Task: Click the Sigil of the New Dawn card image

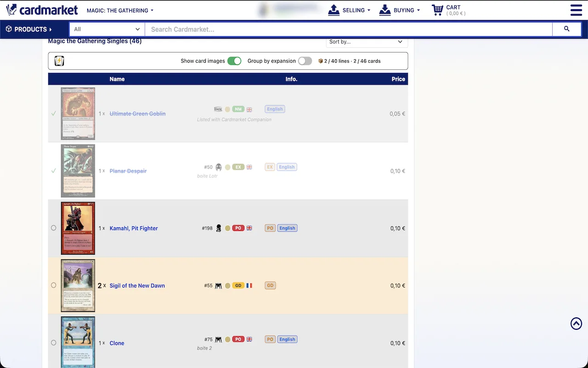Action: 78,286
